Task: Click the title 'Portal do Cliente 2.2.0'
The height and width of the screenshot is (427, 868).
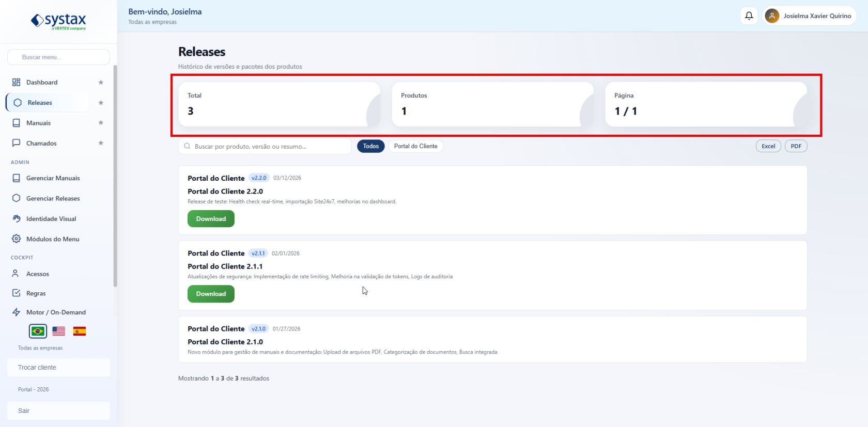Action: (225, 191)
